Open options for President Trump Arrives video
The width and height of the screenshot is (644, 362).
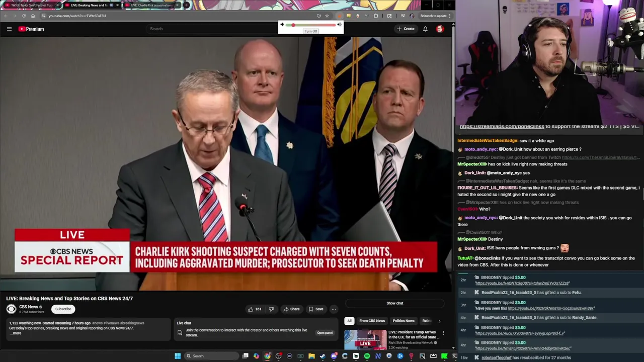coord(443,333)
